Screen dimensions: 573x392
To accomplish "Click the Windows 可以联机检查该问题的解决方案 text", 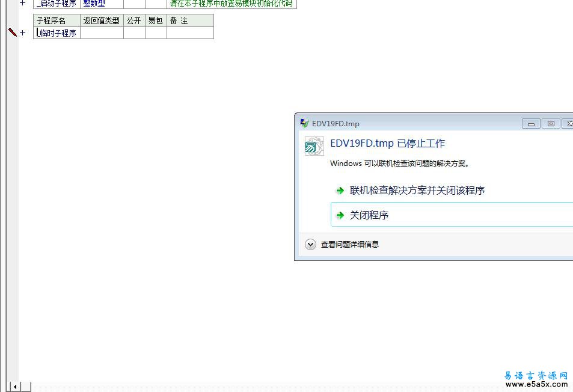I will click(399, 164).
